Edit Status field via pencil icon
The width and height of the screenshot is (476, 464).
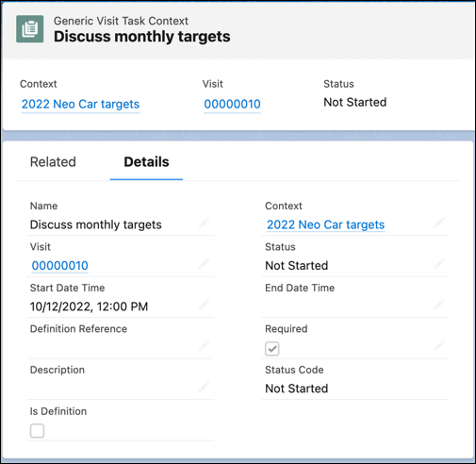439,264
